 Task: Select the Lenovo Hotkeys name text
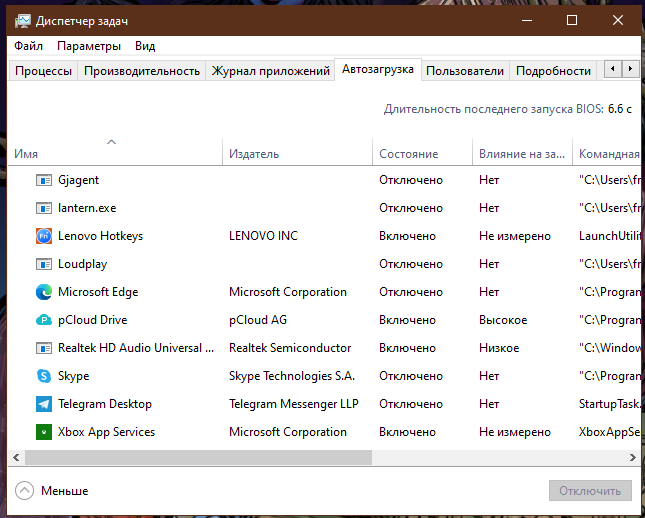101,236
